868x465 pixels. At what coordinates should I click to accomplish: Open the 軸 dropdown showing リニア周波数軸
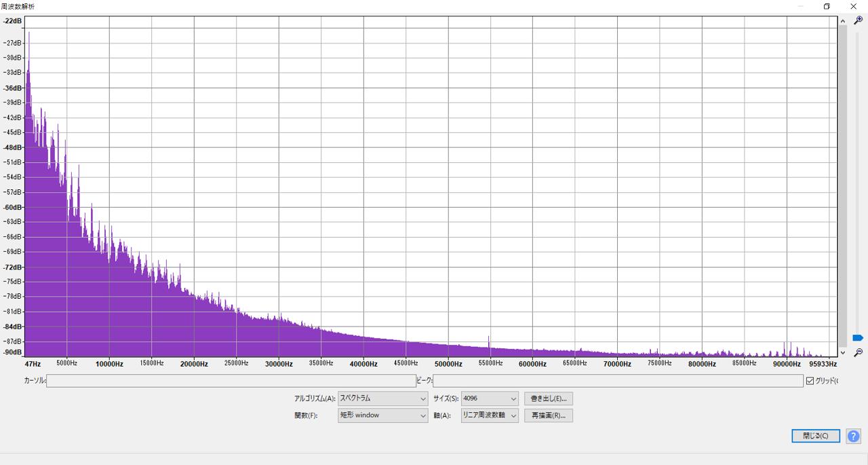coord(490,415)
